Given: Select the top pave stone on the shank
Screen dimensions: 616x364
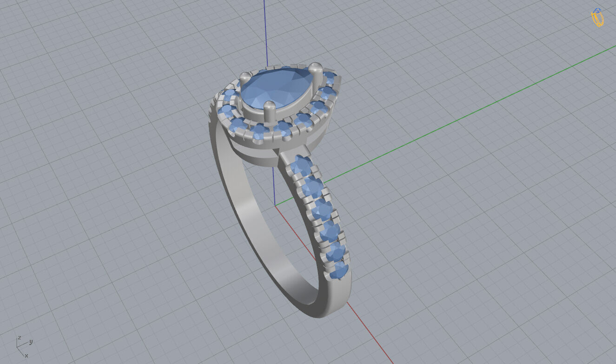Looking at the screenshot, I should coord(301,166).
